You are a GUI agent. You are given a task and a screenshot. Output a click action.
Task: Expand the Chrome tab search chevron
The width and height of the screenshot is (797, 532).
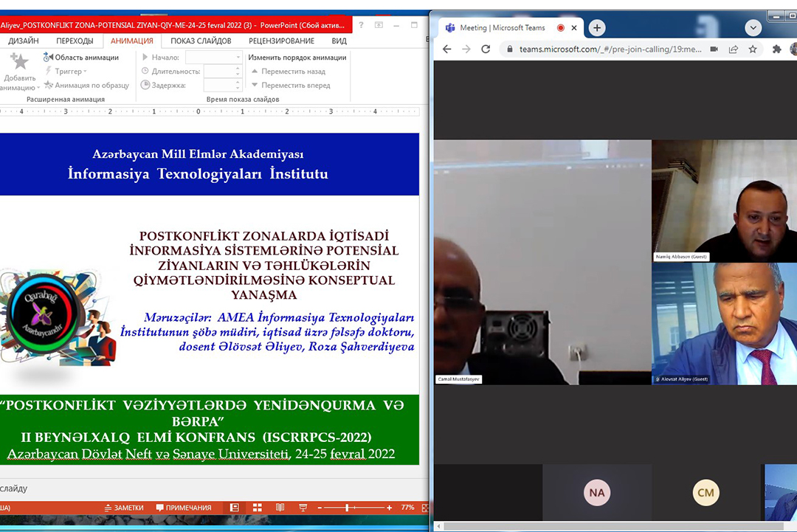pyautogui.click(x=753, y=28)
